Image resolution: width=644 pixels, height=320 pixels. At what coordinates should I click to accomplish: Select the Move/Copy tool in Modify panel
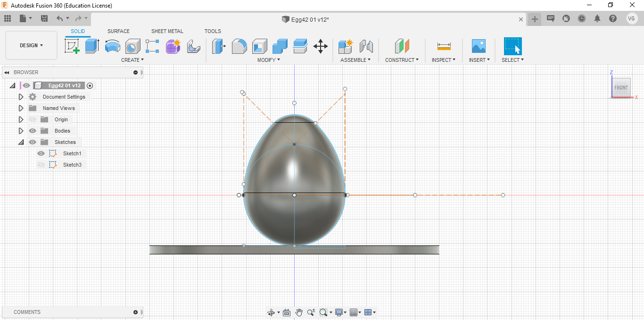[321, 46]
